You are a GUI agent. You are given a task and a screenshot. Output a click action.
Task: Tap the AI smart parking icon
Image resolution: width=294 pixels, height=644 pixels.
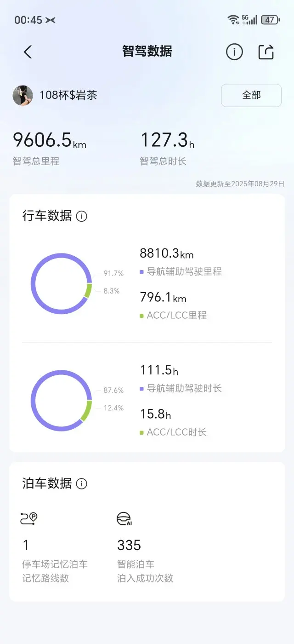tap(124, 518)
